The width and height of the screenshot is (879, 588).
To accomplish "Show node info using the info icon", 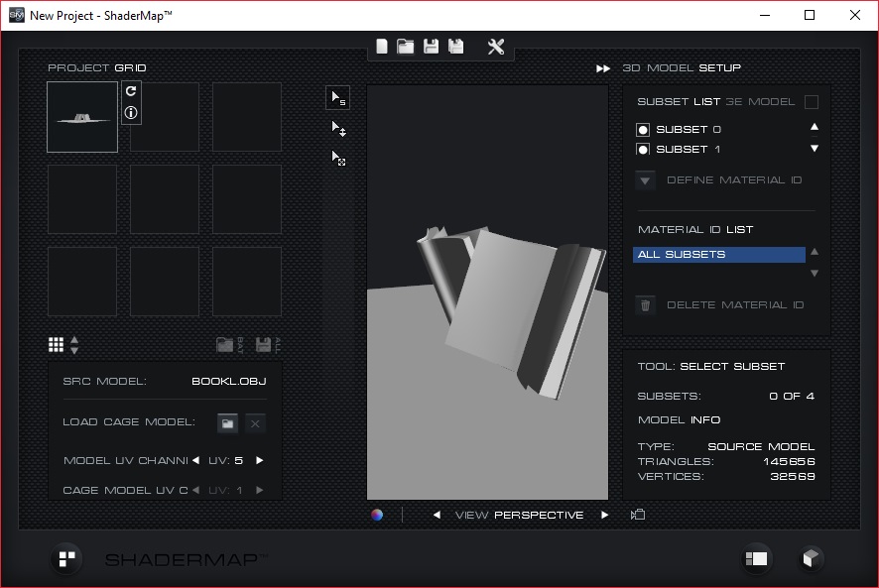I will 131,113.
